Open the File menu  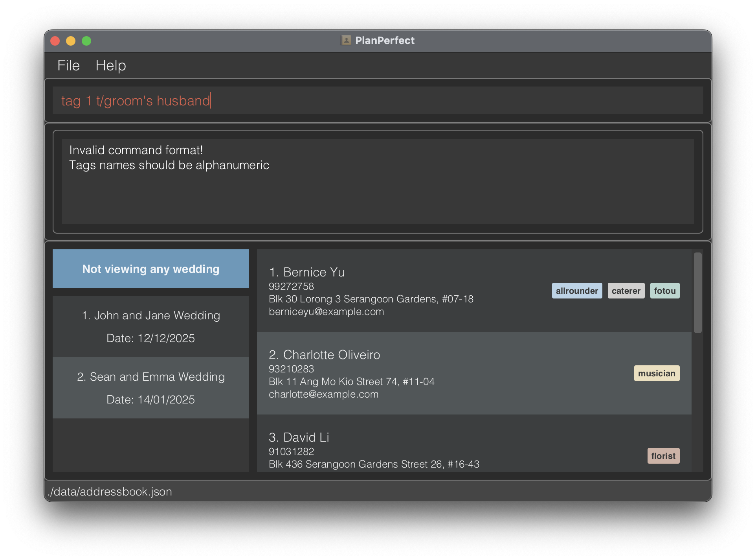[x=68, y=65]
